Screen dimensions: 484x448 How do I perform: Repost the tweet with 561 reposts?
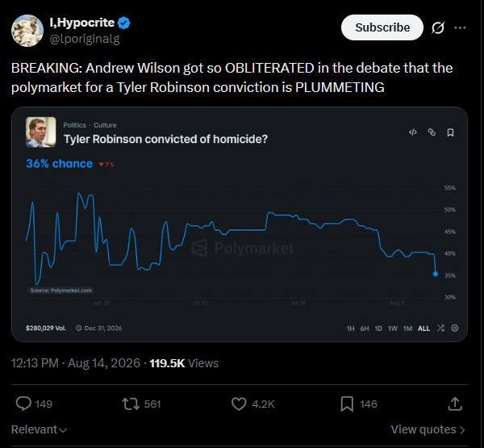[x=141, y=404]
